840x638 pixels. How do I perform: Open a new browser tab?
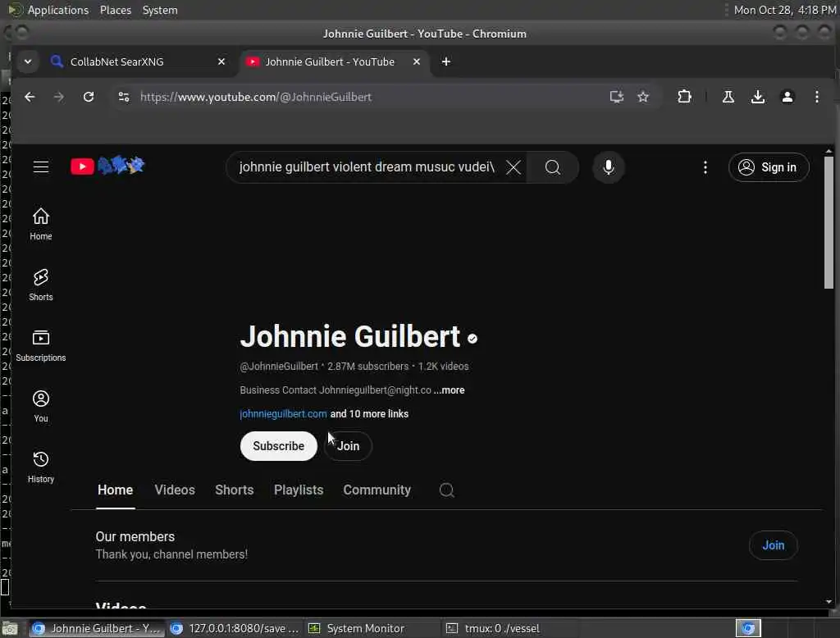click(x=445, y=62)
